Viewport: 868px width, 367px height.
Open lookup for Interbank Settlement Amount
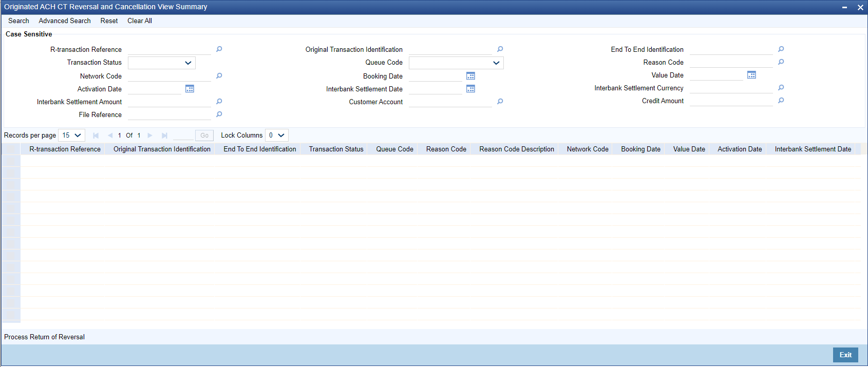coord(219,102)
